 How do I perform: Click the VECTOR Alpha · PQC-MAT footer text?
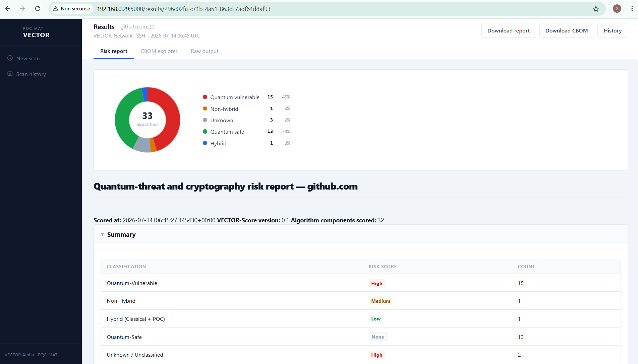[x=31, y=355]
